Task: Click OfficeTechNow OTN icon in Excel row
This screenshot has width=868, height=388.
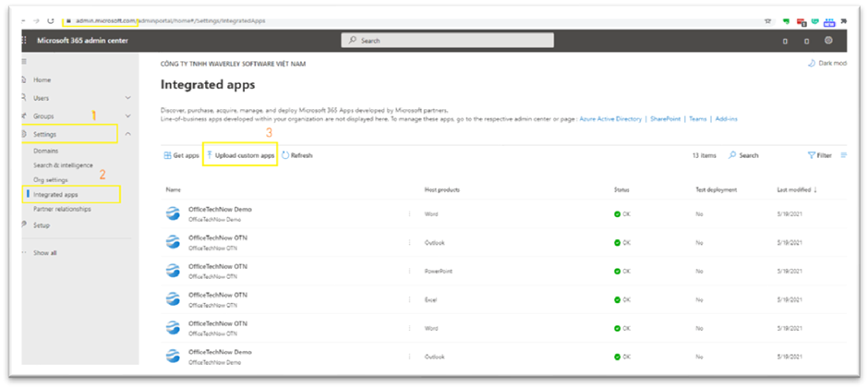Action: (174, 299)
